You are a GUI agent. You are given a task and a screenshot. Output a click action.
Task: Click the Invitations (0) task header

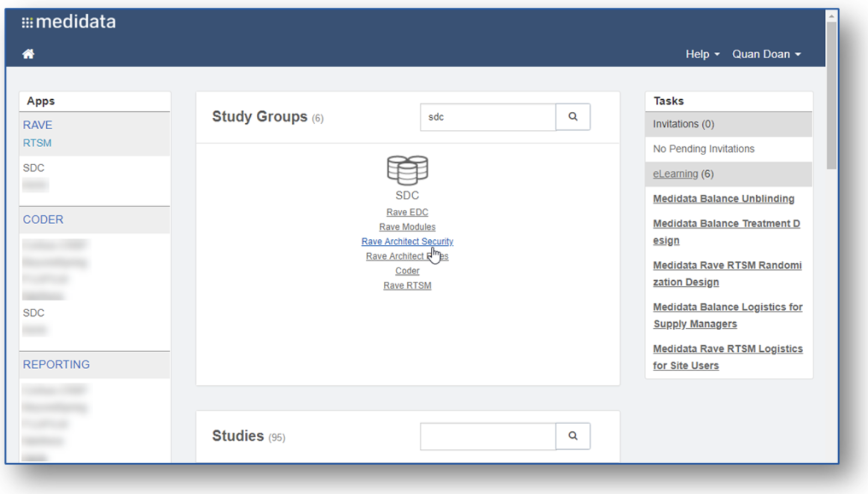728,124
